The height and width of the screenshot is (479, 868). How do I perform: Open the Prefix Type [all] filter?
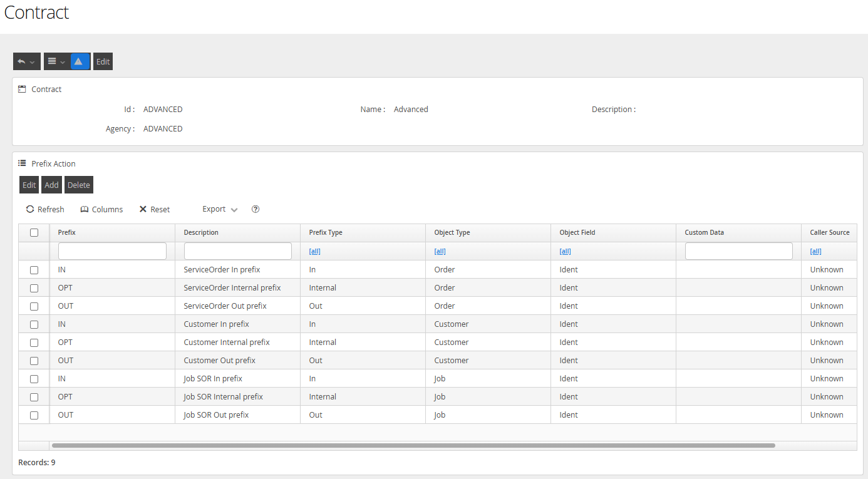[x=314, y=251]
